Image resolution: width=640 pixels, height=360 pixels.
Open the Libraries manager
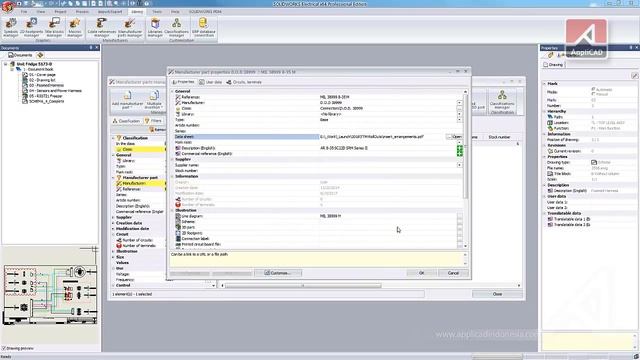pyautogui.click(x=155, y=27)
